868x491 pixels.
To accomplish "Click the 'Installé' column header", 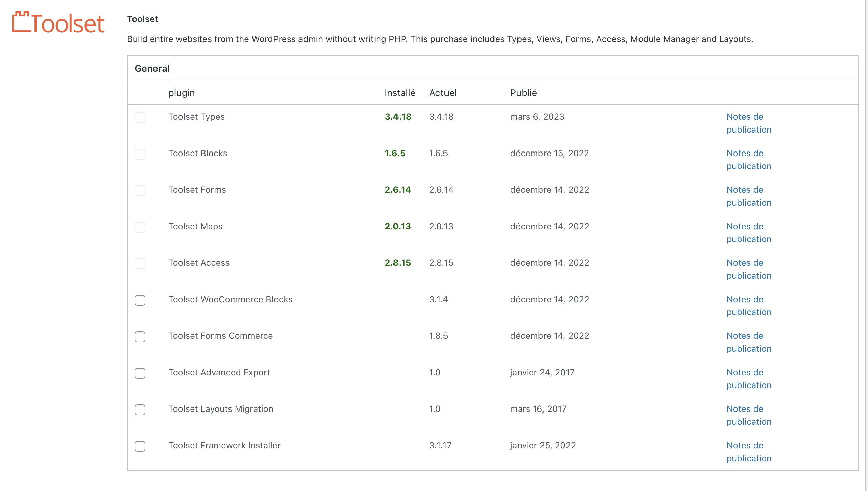I will 400,93.
